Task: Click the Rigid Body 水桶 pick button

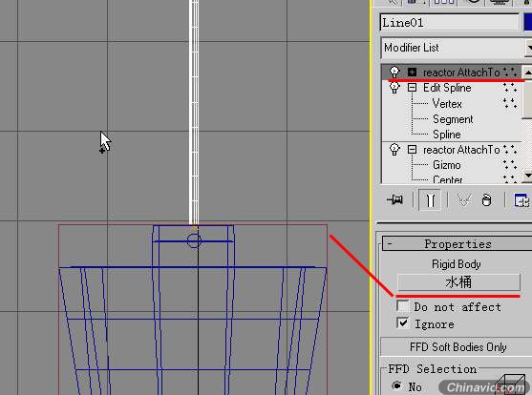Action: point(458,282)
